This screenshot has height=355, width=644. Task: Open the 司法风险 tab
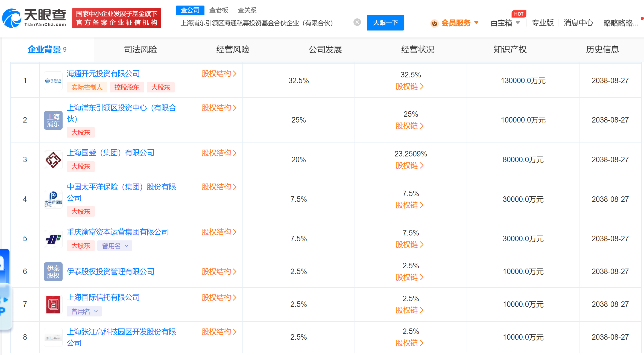pos(140,50)
